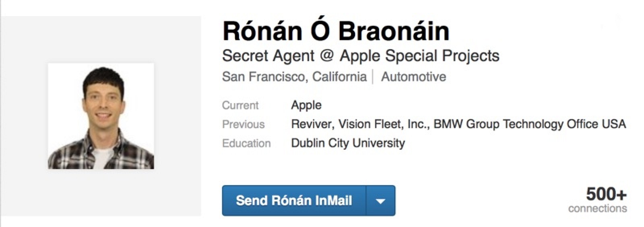Image resolution: width=644 pixels, height=227 pixels.
Task: Click the Previous row label
Action: [243, 124]
